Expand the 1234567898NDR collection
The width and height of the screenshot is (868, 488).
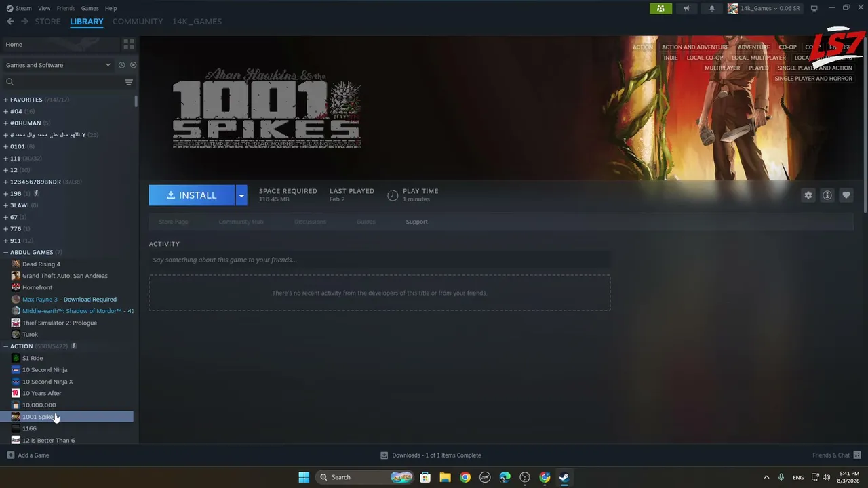pos(6,182)
